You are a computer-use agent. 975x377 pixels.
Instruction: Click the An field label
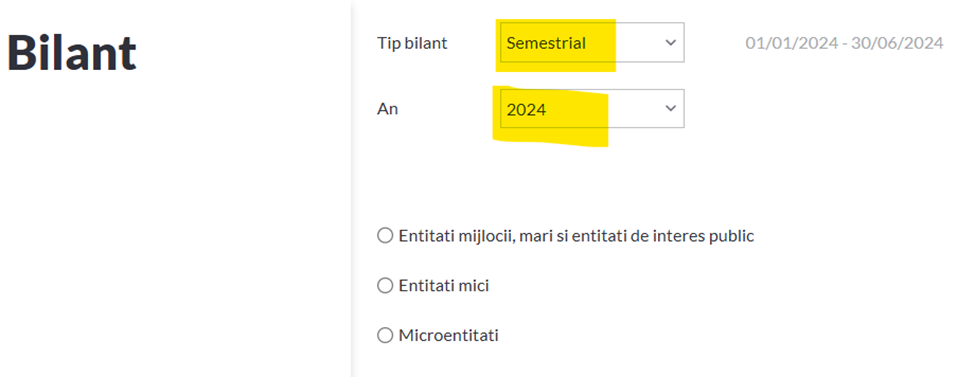pyautogui.click(x=387, y=109)
